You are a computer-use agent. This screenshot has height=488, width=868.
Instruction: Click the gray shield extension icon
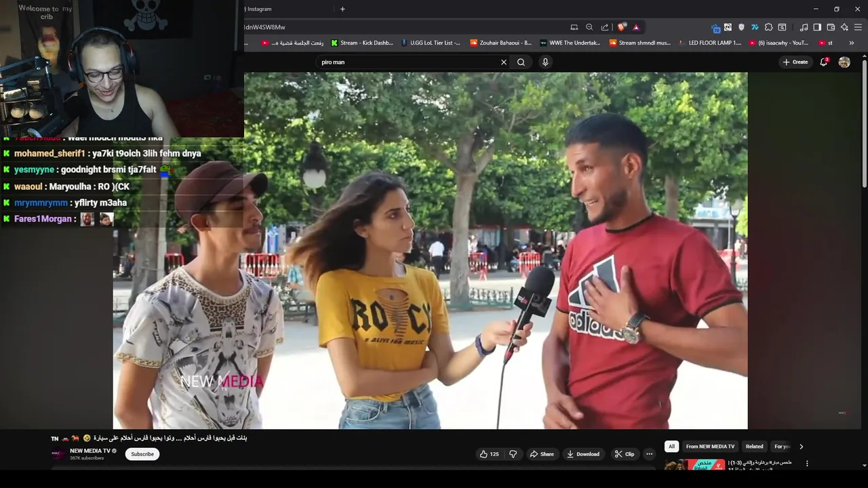(741, 27)
